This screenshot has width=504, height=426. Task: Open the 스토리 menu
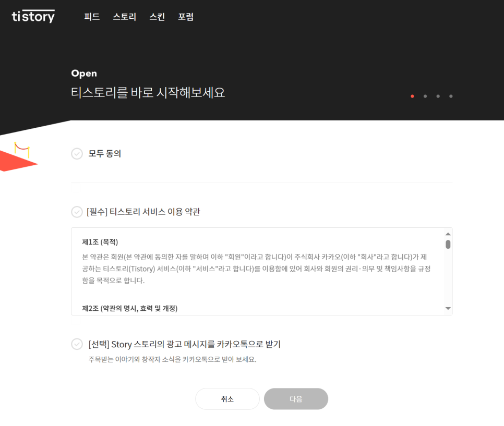tap(124, 17)
